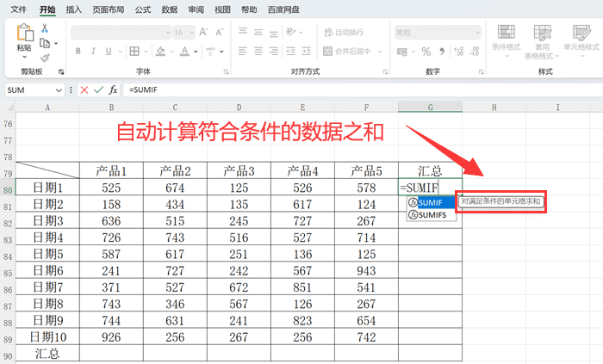Cancel formula entry with red X
The height and width of the screenshot is (364, 603).
pyautogui.click(x=84, y=89)
